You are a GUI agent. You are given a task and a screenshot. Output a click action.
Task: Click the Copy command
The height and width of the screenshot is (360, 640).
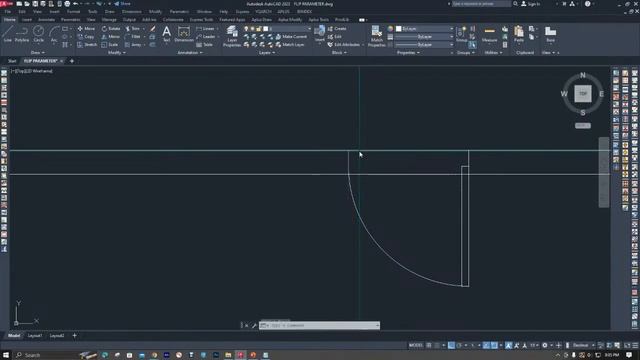click(x=86, y=37)
